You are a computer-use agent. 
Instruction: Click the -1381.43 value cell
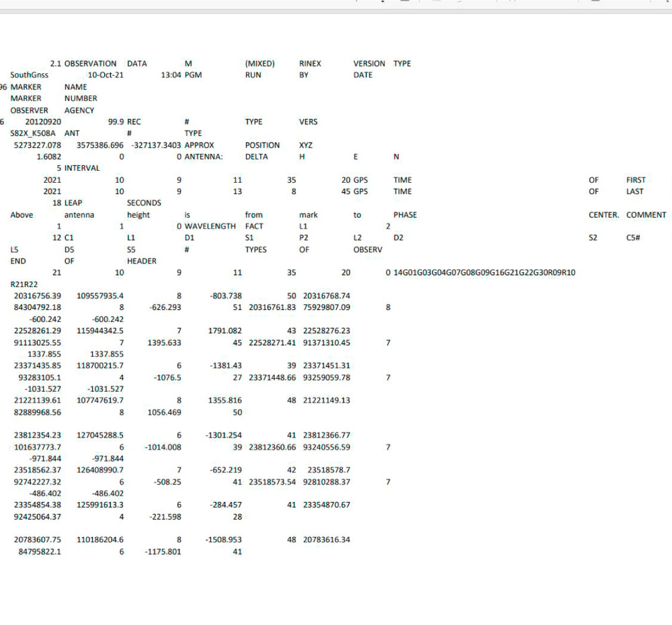(224, 366)
